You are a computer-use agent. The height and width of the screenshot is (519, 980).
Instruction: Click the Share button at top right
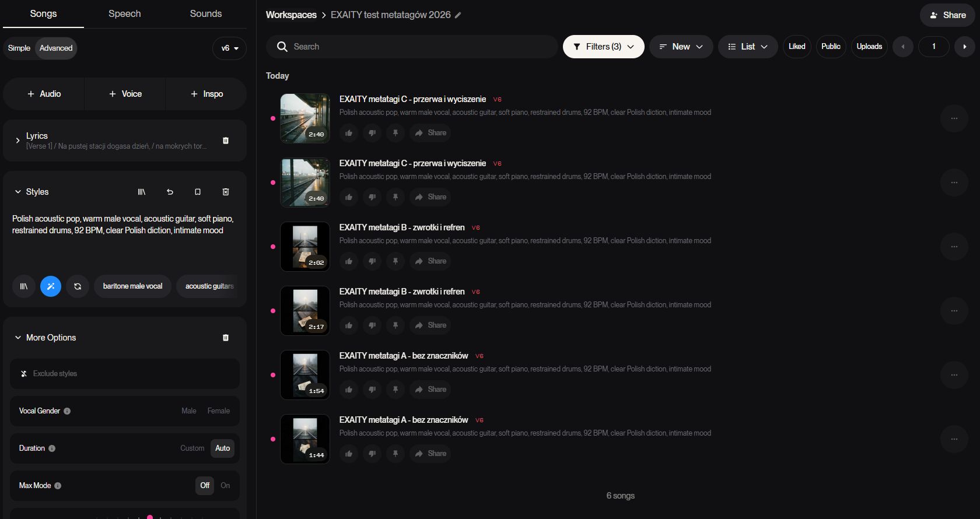tap(947, 15)
